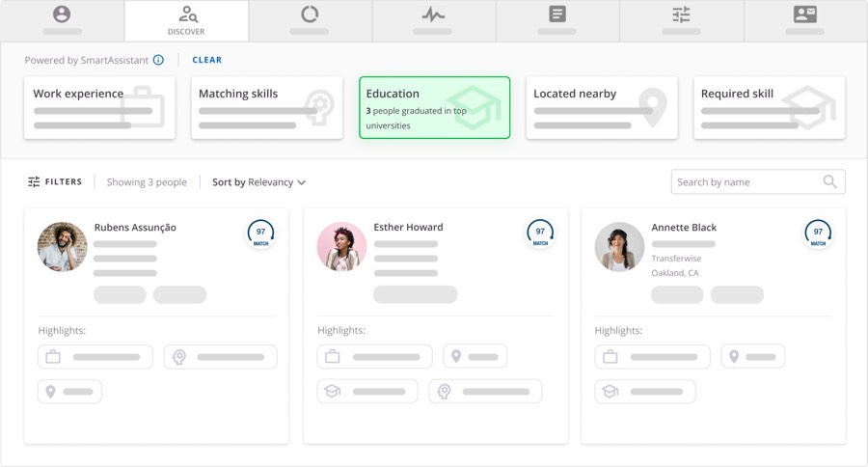The height and width of the screenshot is (467, 868).
Task: Click Annette Black's graduation cap highlight chip
Action: 645,392
